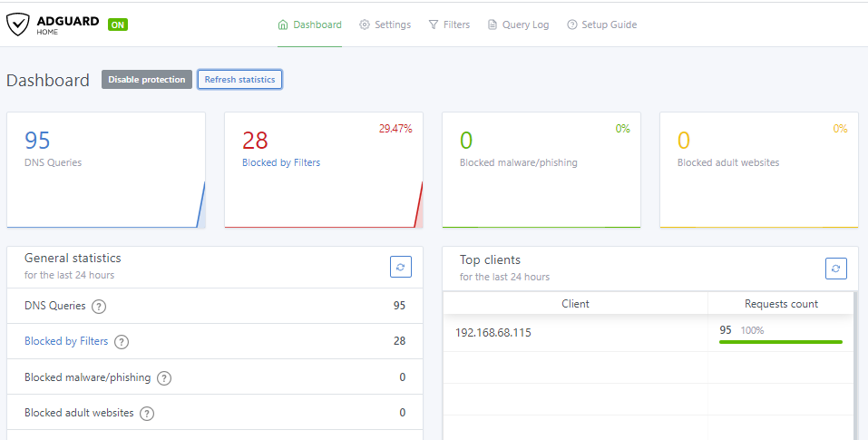Click the 29.47% blocked percentage
Screen dimensions: 868x440
point(395,129)
